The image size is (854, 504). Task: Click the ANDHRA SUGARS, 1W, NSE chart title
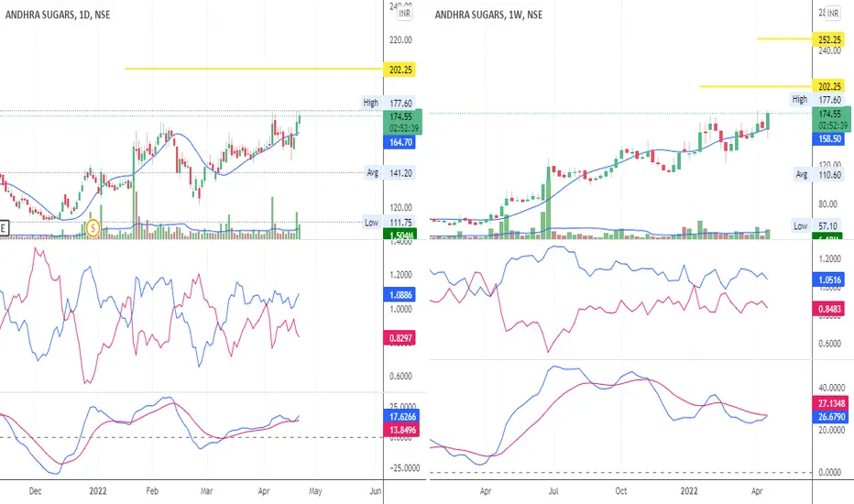[x=488, y=15]
